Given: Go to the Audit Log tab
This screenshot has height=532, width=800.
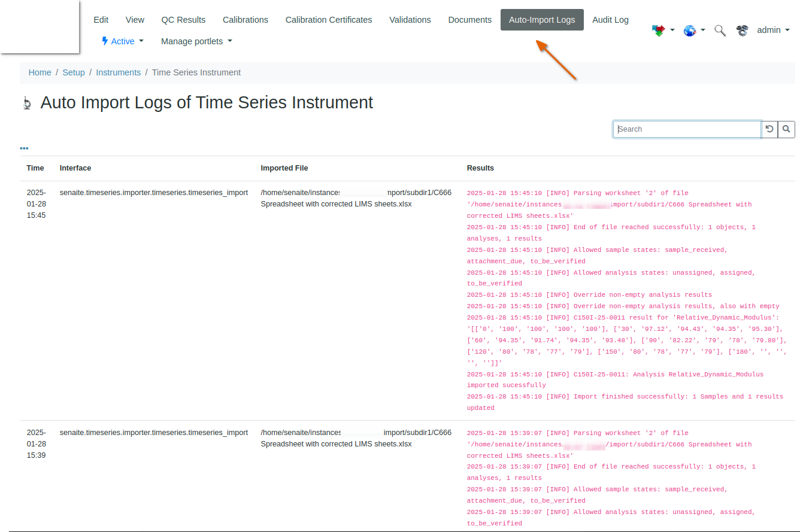Looking at the screenshot, I should coord(610,20).
